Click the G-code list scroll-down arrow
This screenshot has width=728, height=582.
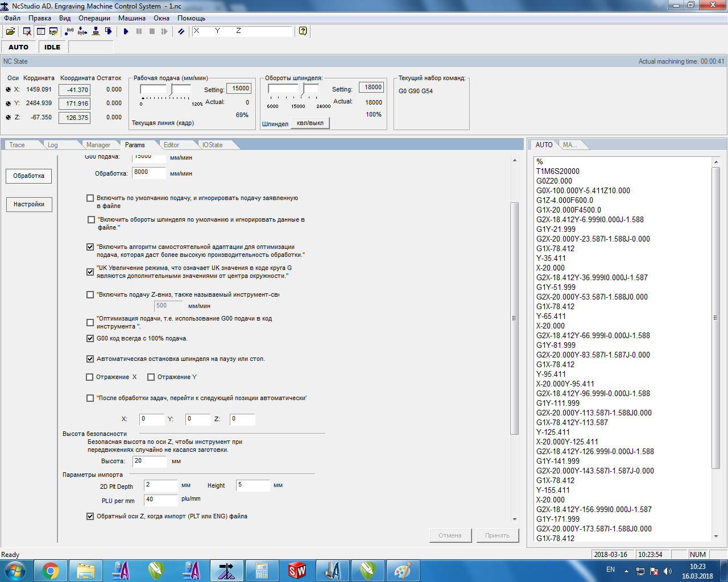tap(716, 537)
